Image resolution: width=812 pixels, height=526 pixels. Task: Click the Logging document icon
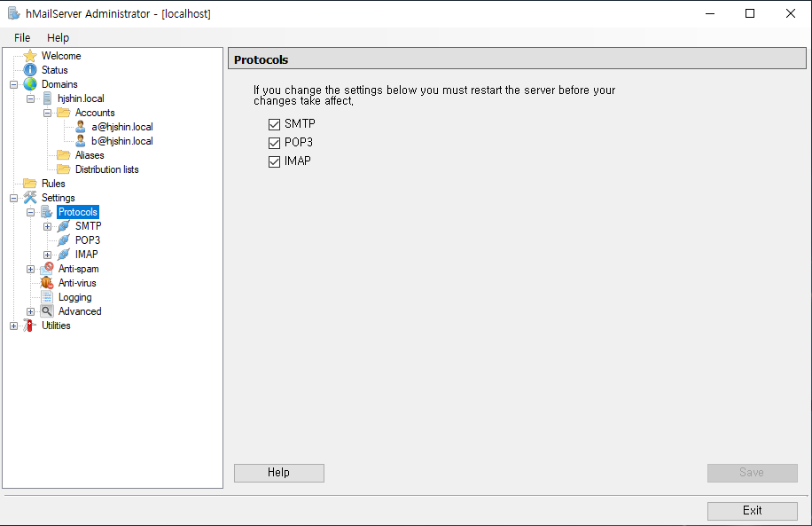(x=47, y=296)
